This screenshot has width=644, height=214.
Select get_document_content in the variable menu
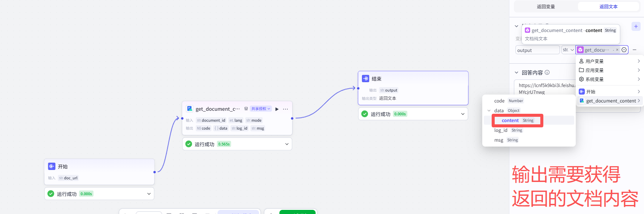click(609, 101)
